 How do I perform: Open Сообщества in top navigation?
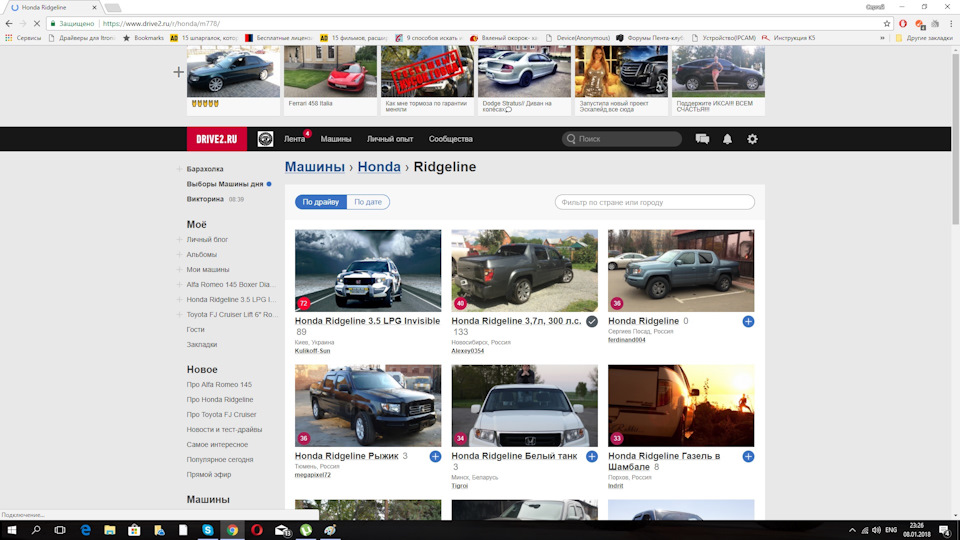click(x=451, y=139)
